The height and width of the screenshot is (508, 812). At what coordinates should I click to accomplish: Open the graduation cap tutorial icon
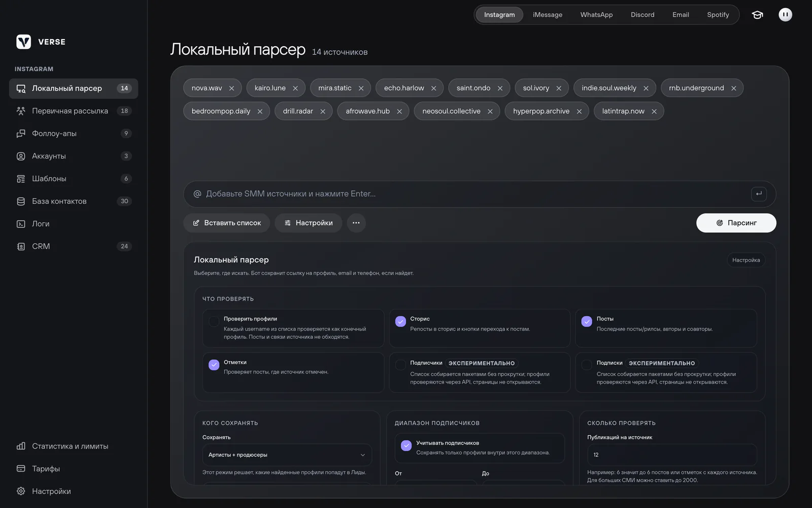pyautogui.click(x=757, y=15)
